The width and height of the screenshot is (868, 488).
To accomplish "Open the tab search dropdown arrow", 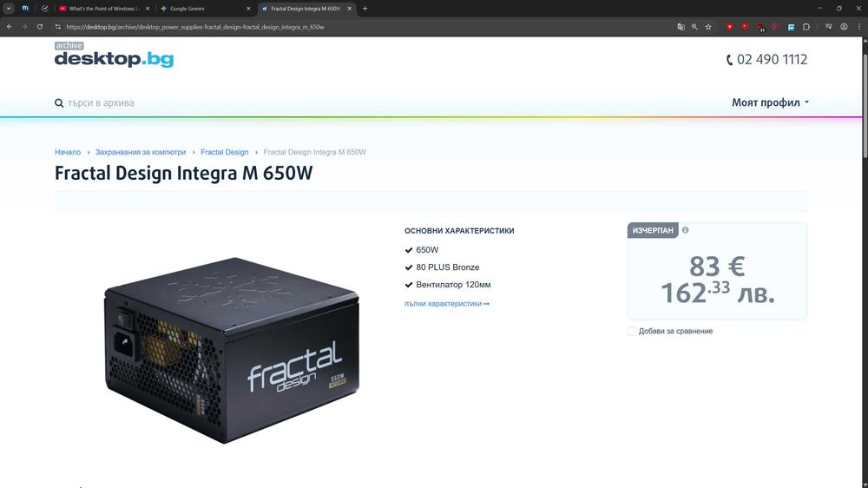I will [9, 9].
